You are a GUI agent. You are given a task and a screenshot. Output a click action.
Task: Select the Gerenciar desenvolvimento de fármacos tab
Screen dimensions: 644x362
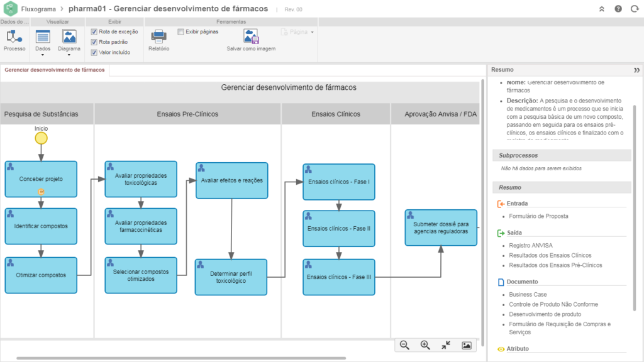(55, 70)
